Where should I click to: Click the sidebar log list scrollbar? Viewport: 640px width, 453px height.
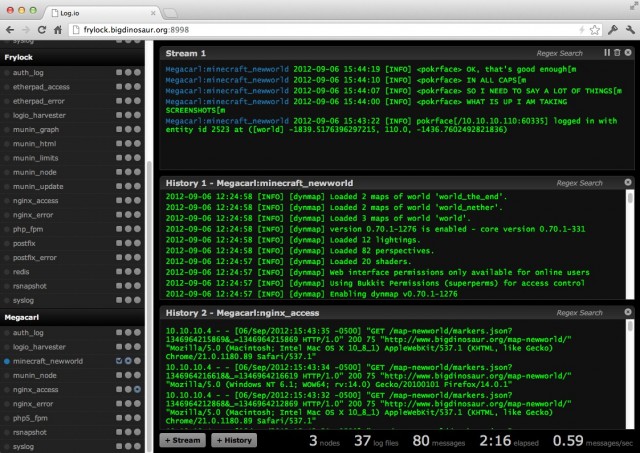click(x=149, y=306)
